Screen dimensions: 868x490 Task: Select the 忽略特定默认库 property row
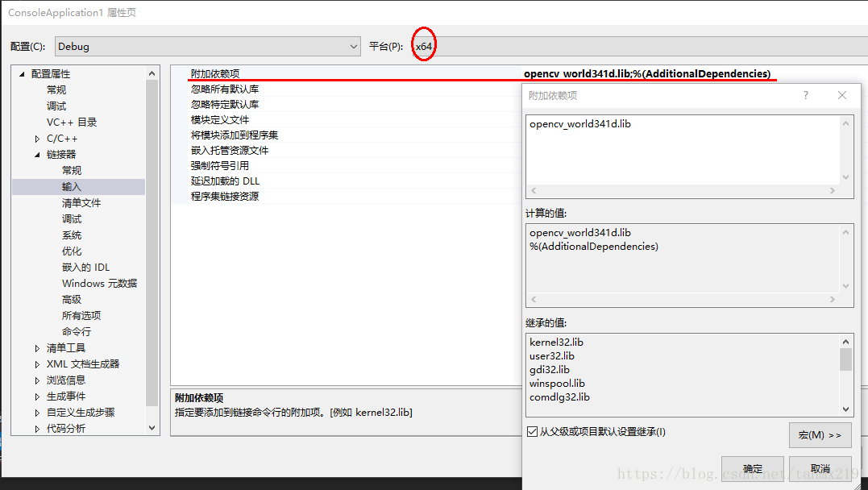coord(225,104)
